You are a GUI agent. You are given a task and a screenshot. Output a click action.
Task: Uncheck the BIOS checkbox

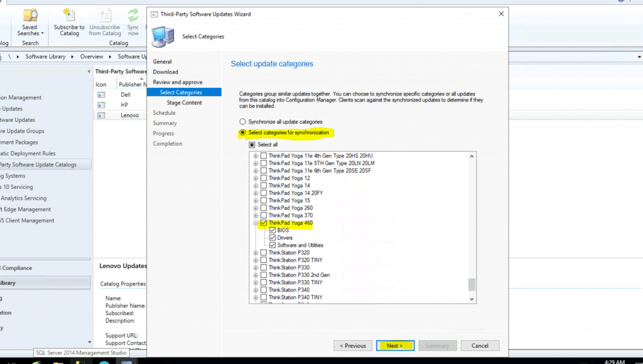click(x=273, y=230)
